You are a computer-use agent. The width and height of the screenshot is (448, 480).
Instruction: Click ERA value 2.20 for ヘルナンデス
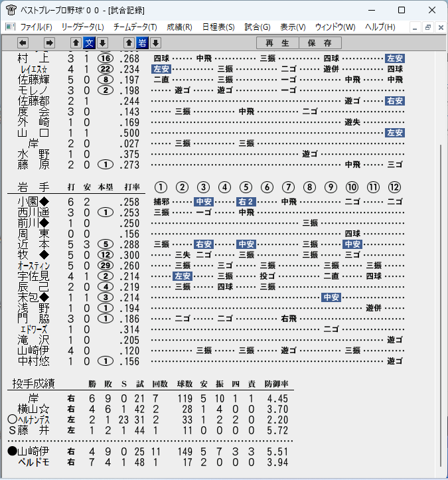(x=277, y=420)
